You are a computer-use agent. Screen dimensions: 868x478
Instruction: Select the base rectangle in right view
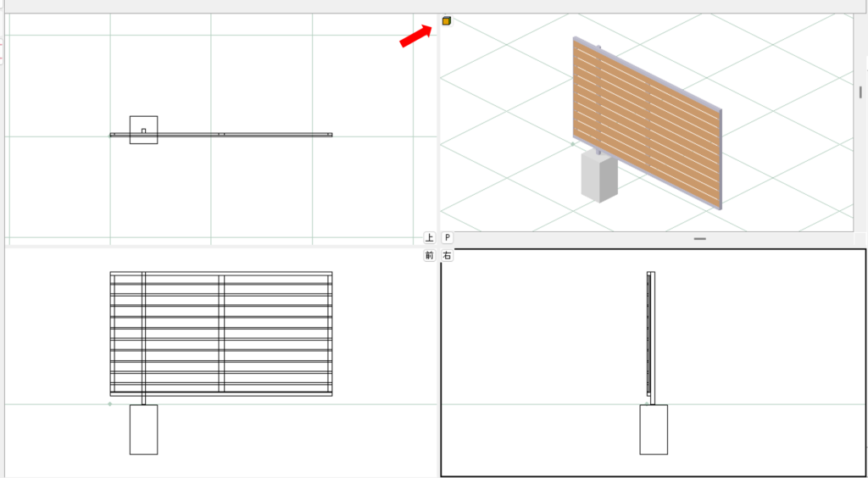click(654, 430)
